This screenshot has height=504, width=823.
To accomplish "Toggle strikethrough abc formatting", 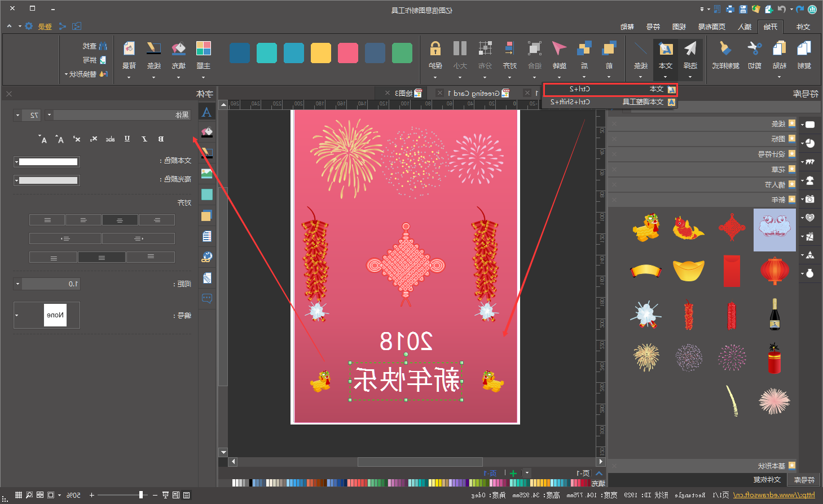I will point(111,139).
